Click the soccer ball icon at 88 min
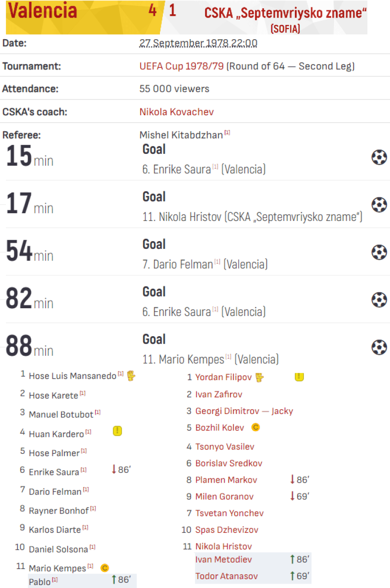 point(379,347)
